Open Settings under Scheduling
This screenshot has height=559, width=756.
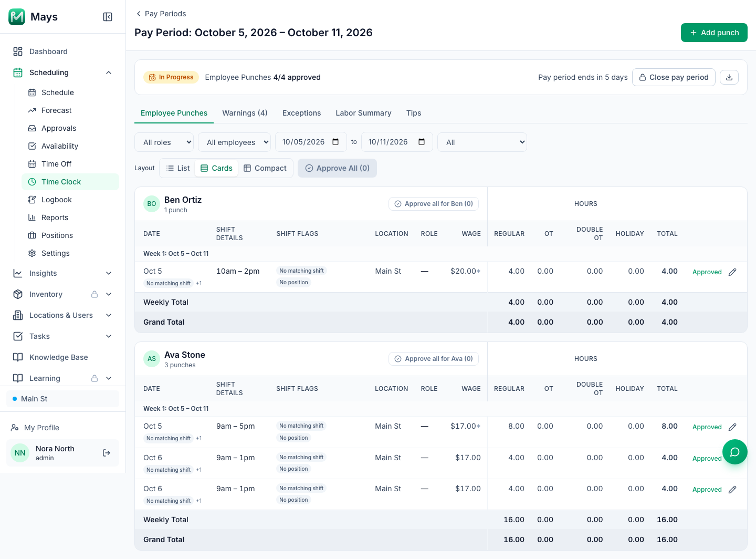70,253
